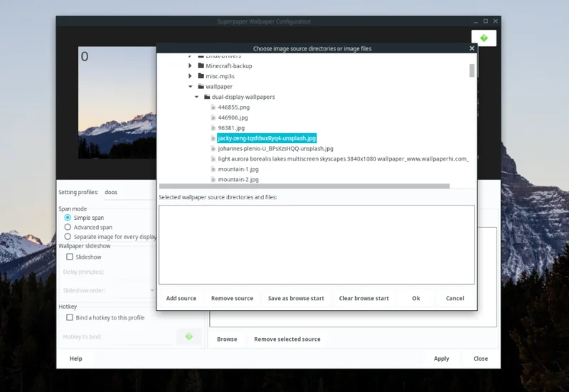Select the Advanced span option

(x=68, y=227)
